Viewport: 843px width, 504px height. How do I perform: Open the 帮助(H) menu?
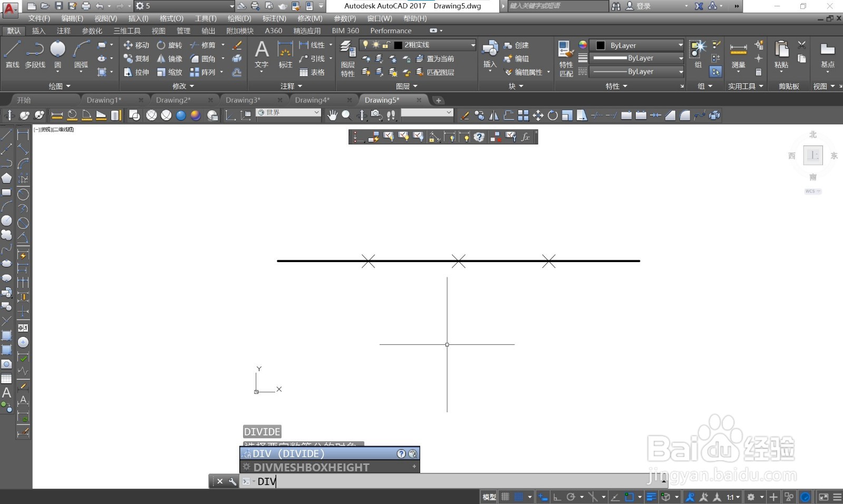point(415,18)
